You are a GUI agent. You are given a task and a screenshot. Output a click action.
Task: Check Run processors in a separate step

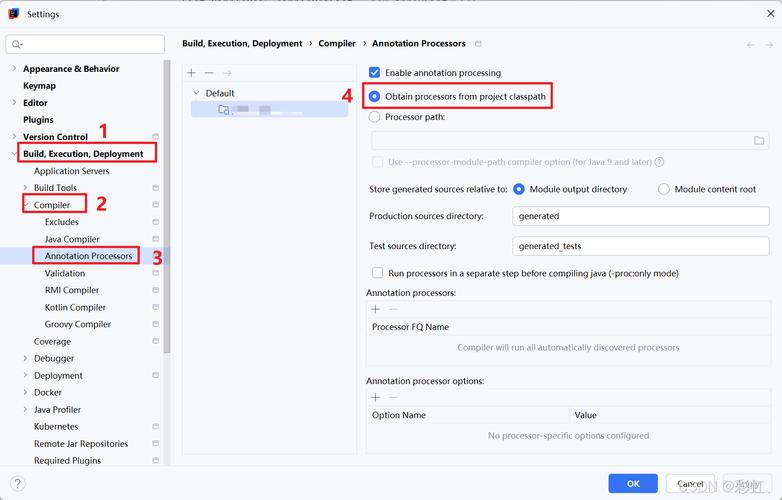(x=377, y=273)
